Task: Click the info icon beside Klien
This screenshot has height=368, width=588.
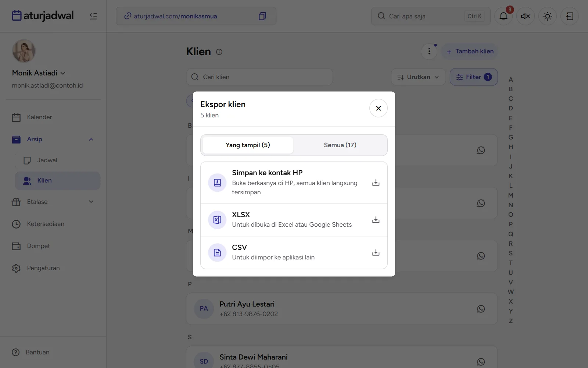Action: tap(219, 52)
